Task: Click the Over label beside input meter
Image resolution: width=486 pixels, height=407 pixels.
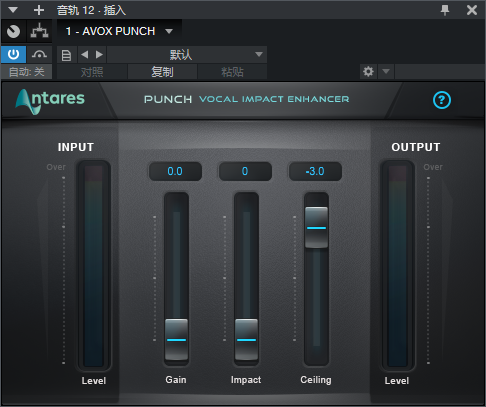Action: 56,167
